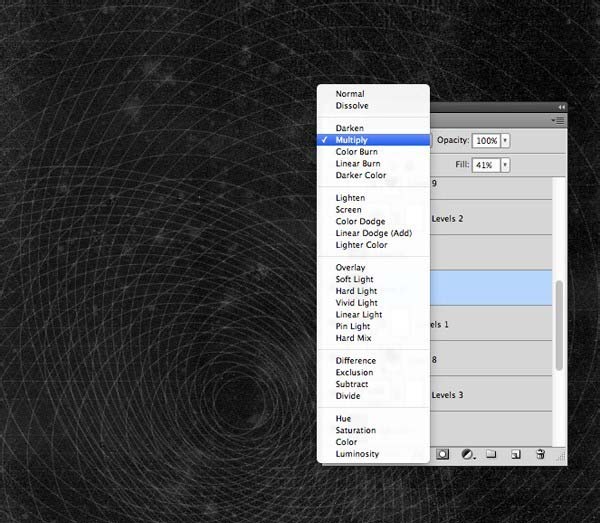Choose Screen blend mode
600x523 pixels.
pos(373,210)
